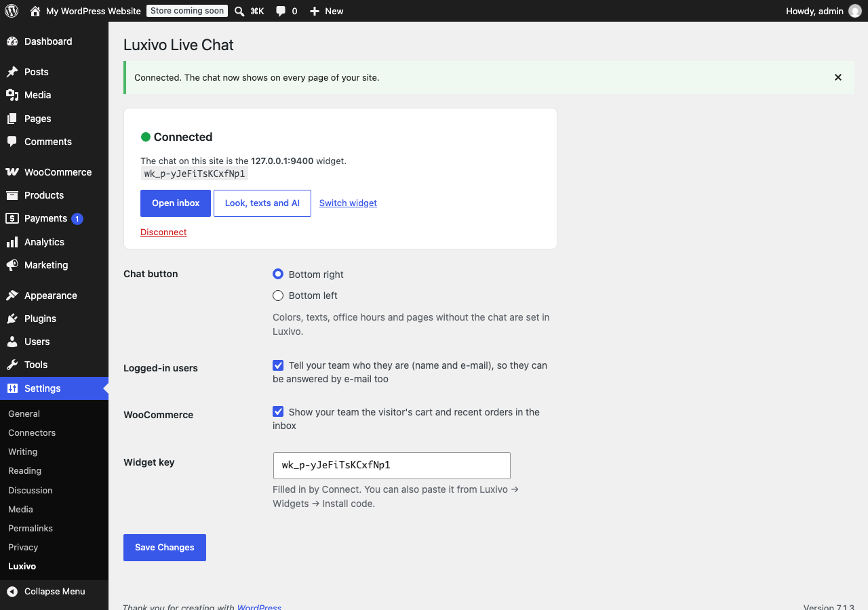Click the Marketing megaphone icon
This screenshot has height=610, width=868.
coord(12,265)
